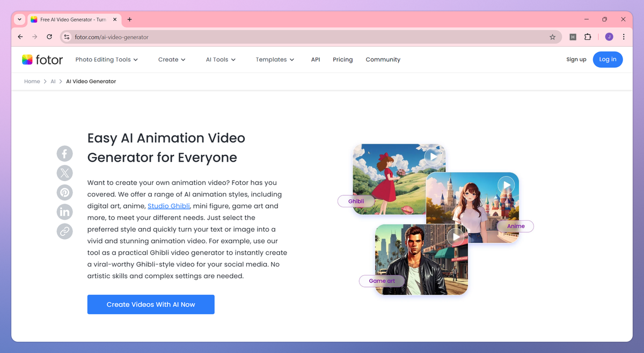Share page via LinkedIn icon
The height and width of the screenshot is (353, 644).
[x=64, y=212]
